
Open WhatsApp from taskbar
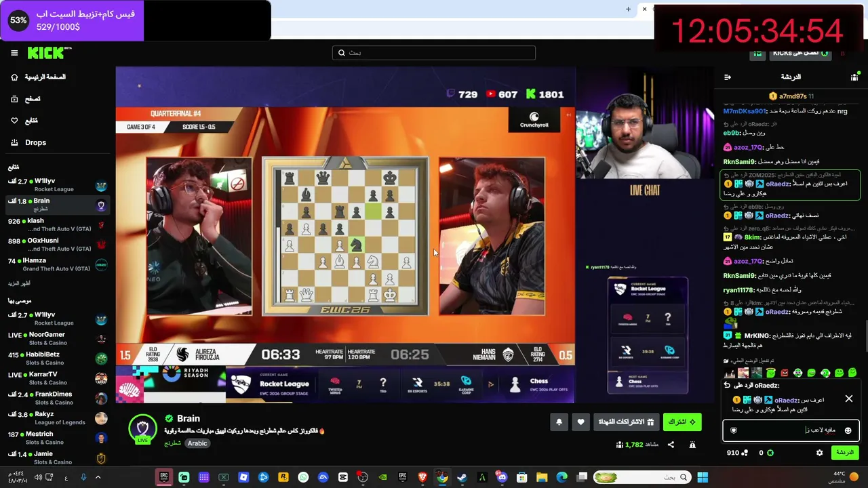click(x=303, y=477)
